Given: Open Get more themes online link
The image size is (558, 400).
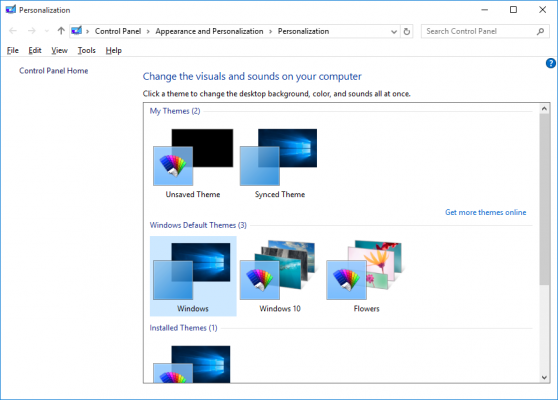Looking at the screenshot, I should click(x=485, y=212).
